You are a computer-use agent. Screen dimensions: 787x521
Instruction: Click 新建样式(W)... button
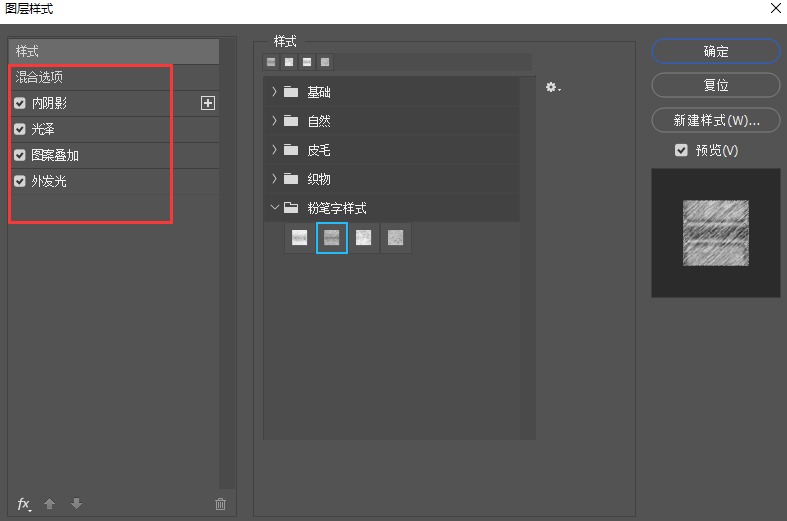[716, 120]
